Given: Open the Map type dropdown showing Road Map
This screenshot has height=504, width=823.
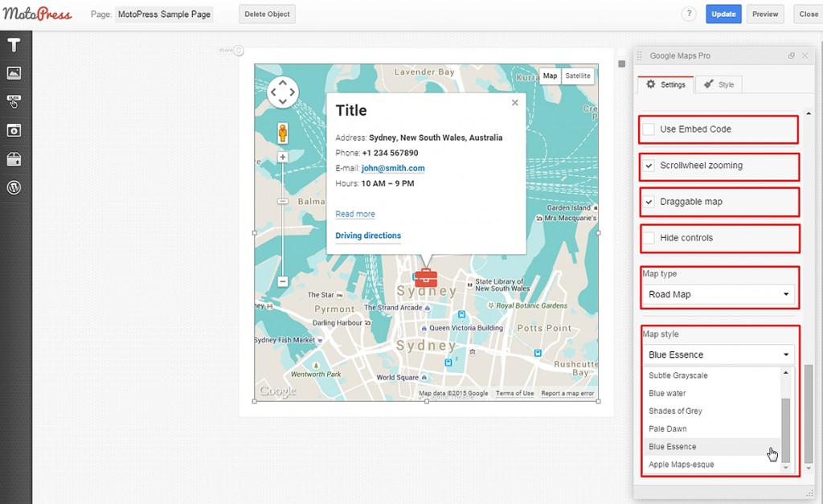Looking at the screenshot, I should (x=718, y=294).
